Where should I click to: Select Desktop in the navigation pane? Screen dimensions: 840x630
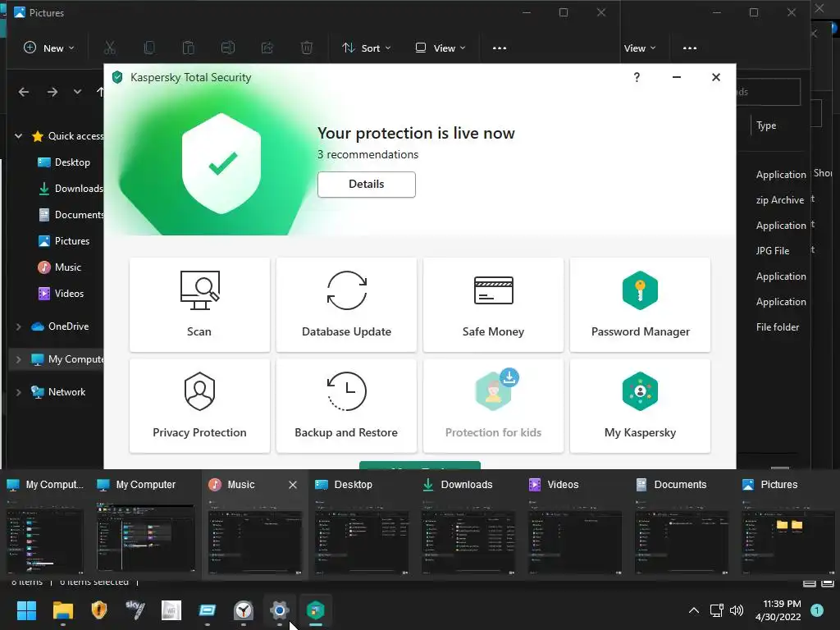(64, 162)
